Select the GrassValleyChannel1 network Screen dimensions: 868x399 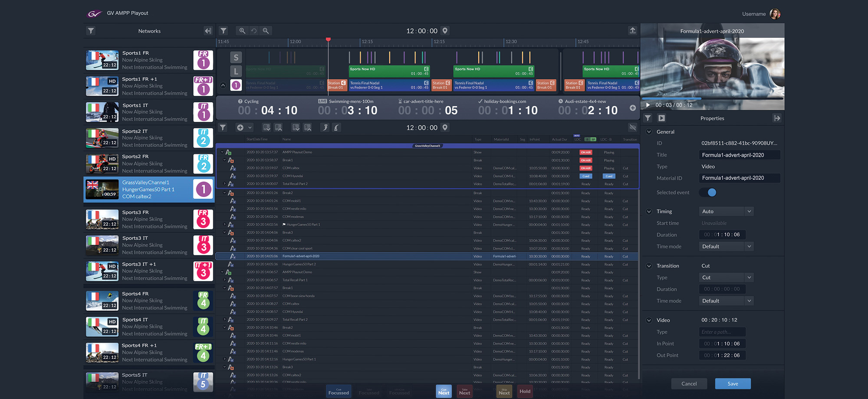[x=148, y=190]
